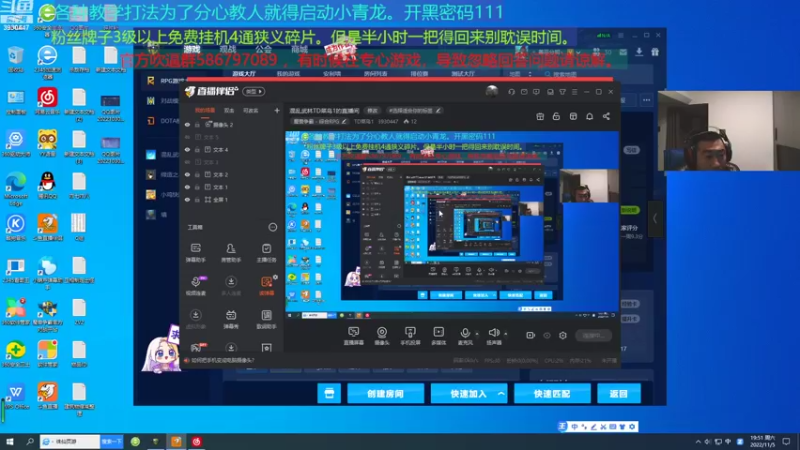The width and height of the screenshot is (800, 450).
Task: Click the taskbar browser search field
Action: (x=70, y=441)
